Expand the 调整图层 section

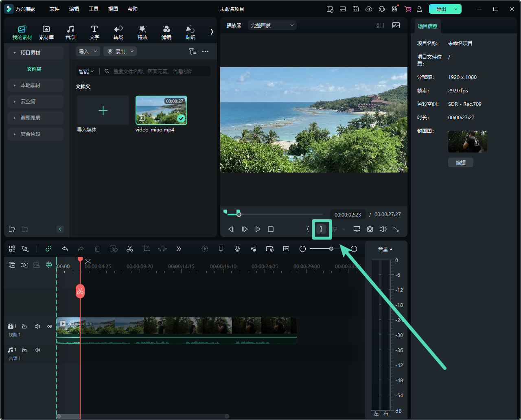(35, 118)
